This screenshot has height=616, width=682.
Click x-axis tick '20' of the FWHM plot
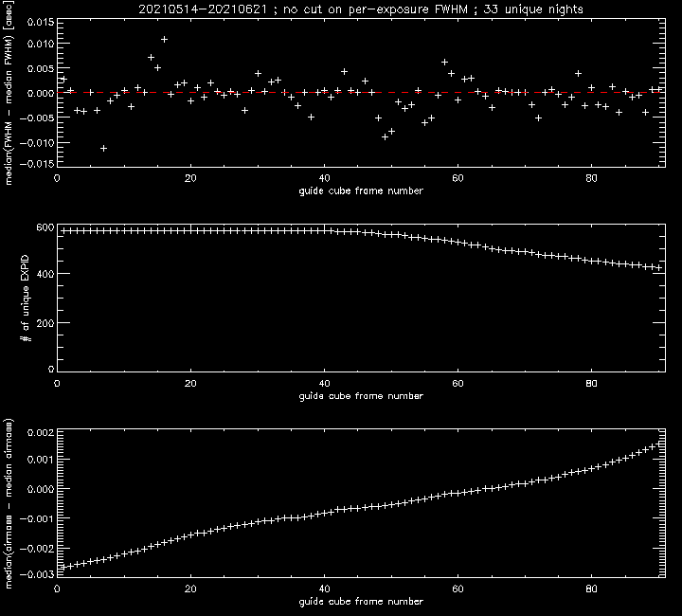(x=190, y=178)
